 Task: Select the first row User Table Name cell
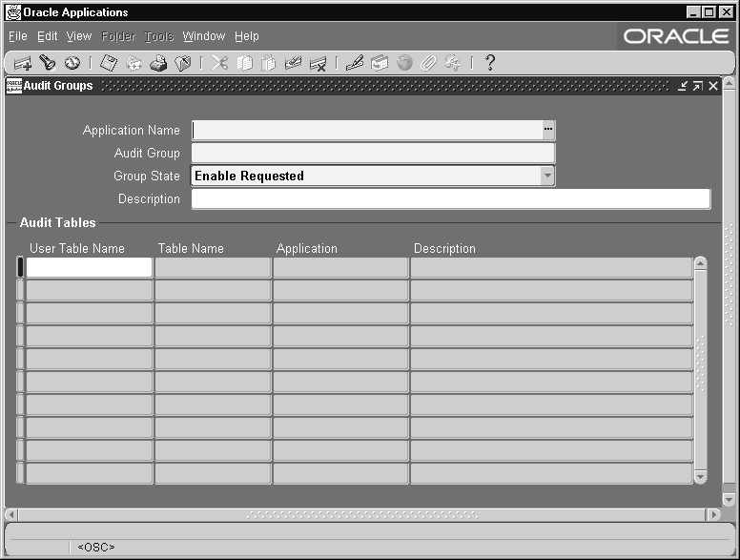pos(90,267)
